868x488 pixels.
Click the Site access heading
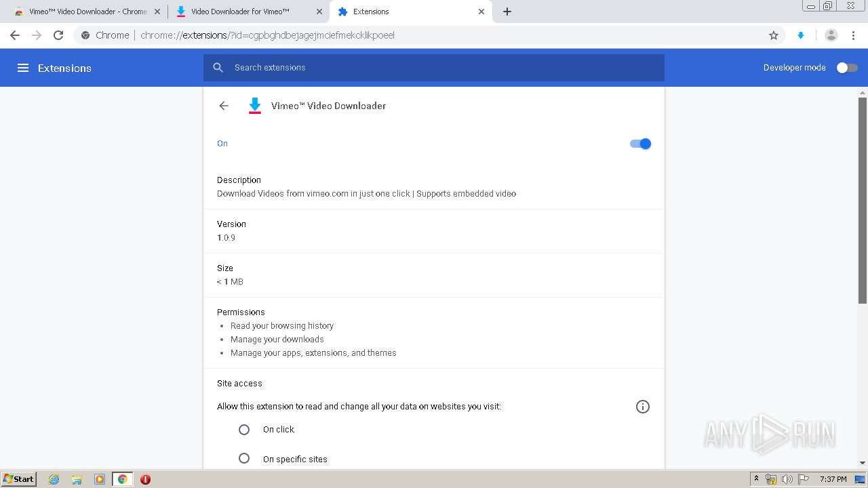(x=239, y=384)
